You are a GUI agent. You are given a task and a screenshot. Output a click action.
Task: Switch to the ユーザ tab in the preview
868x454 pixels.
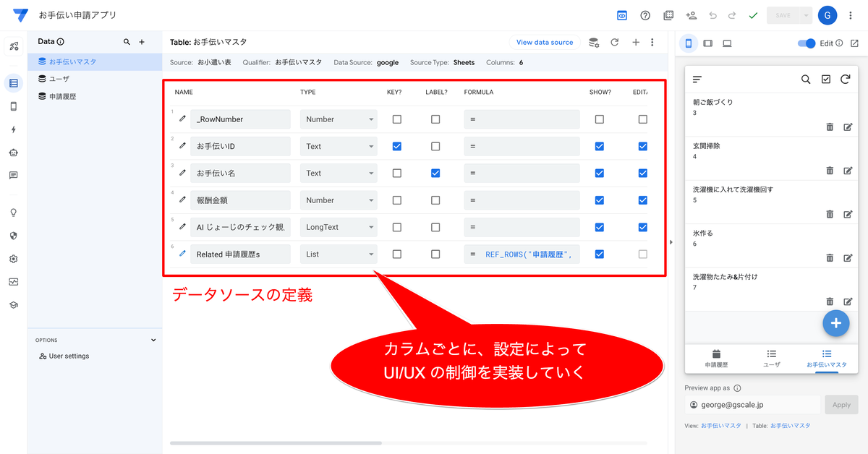771,359
